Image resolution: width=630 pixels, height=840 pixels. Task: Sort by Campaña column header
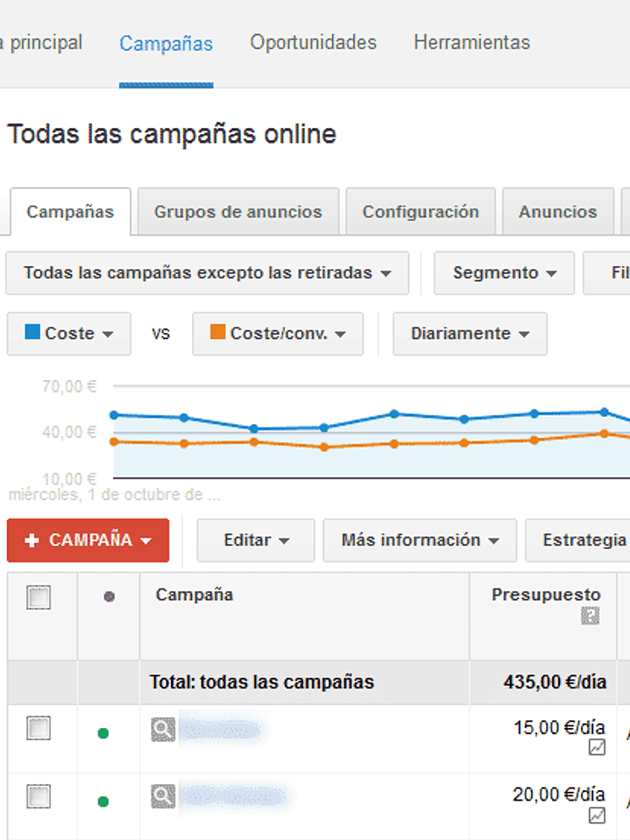(x=195, y=595)
